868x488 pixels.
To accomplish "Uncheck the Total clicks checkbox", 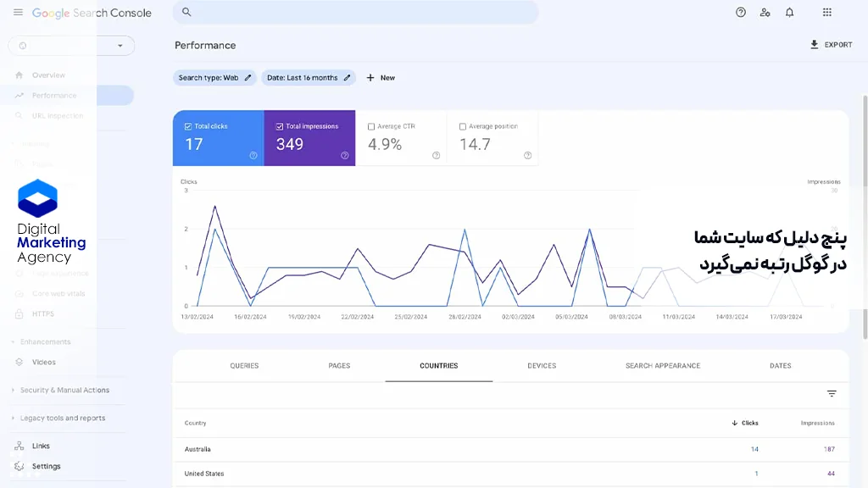I will 188,126.
